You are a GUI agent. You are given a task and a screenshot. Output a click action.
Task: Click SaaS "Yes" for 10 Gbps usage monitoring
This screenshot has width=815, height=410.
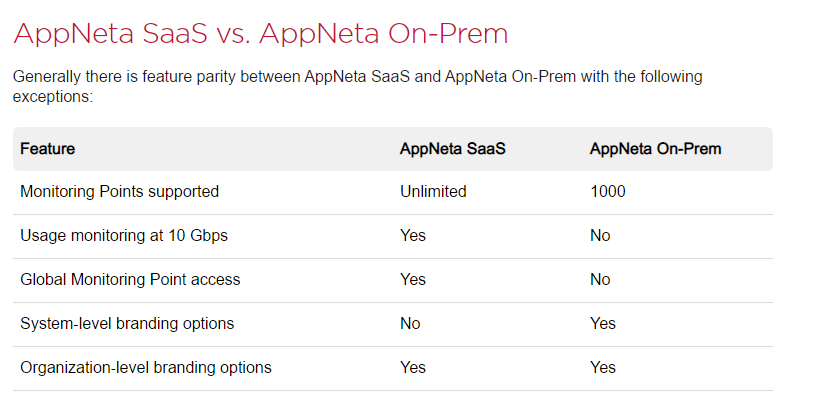tap(413, 235)
